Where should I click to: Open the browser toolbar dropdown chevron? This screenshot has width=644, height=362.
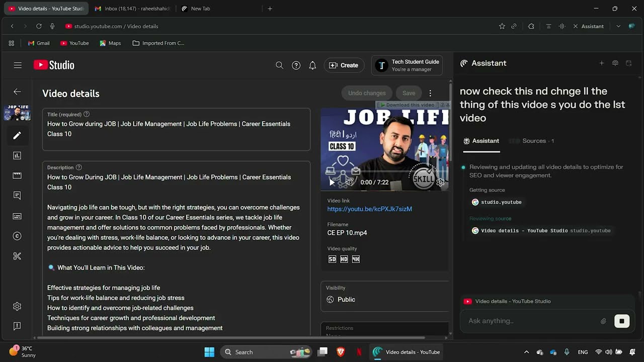pos(618,26)
